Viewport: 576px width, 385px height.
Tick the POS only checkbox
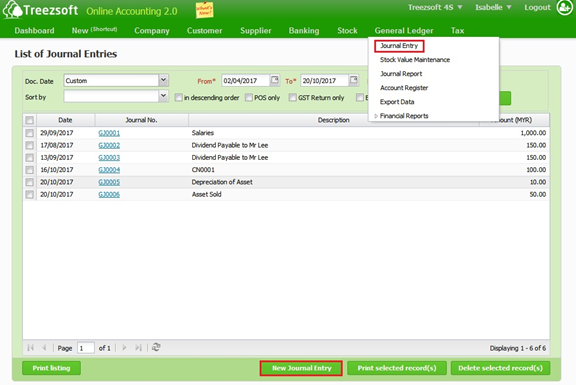pos(249,97)
